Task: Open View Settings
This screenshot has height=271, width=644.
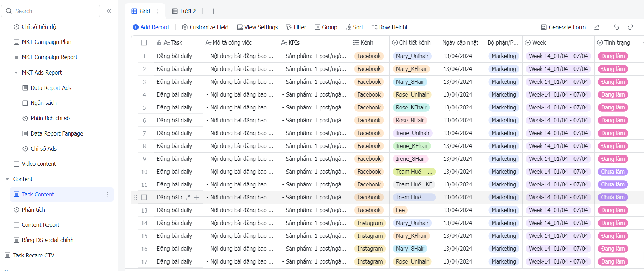Action: (257, 27)
